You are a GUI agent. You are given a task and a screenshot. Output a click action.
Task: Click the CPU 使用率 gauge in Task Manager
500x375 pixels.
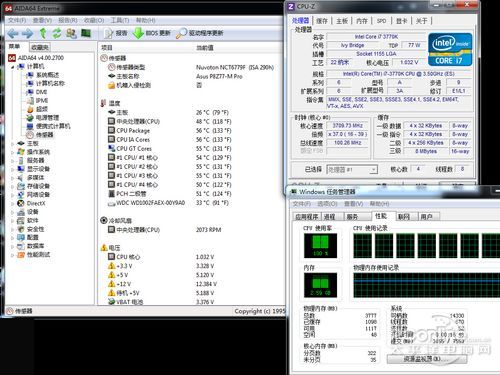click(320, 246)
